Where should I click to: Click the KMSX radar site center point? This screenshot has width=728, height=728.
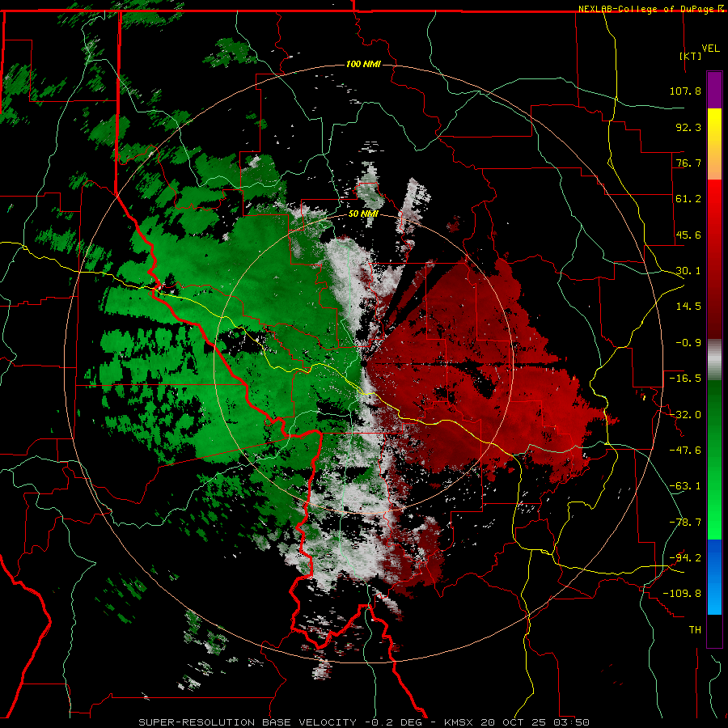pos(363,363)
